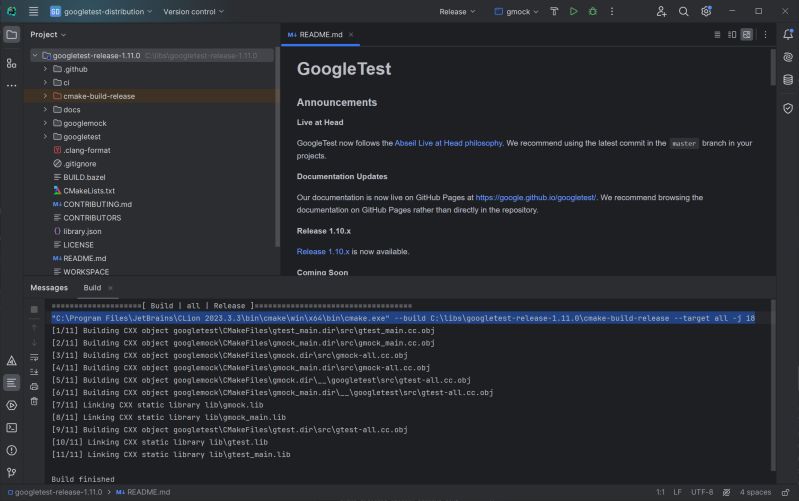This screenshot has height=501, width=799.
Task: Click googletest-release-1.11.0 breadcrumb in status bar
Action: pos(55,492)
